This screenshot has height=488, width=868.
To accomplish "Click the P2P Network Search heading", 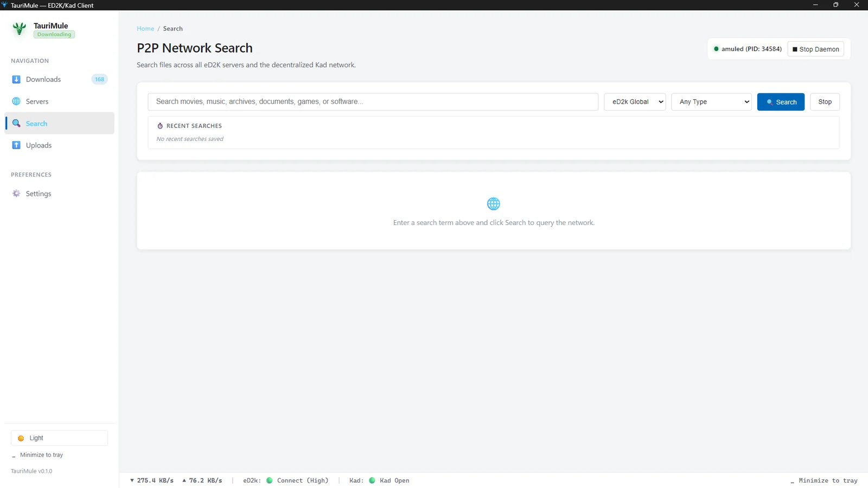I will pos(195,48).
